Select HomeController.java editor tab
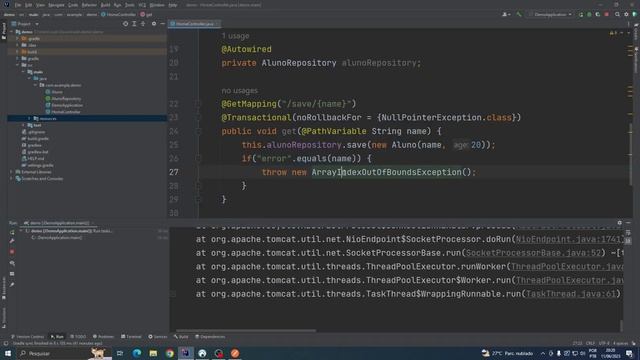Screen dimensions: 640x360 point(194,24)
